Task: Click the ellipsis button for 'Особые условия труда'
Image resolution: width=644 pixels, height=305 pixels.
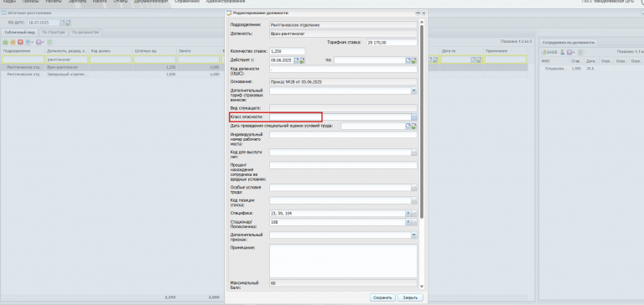Action: click(414, 188)
